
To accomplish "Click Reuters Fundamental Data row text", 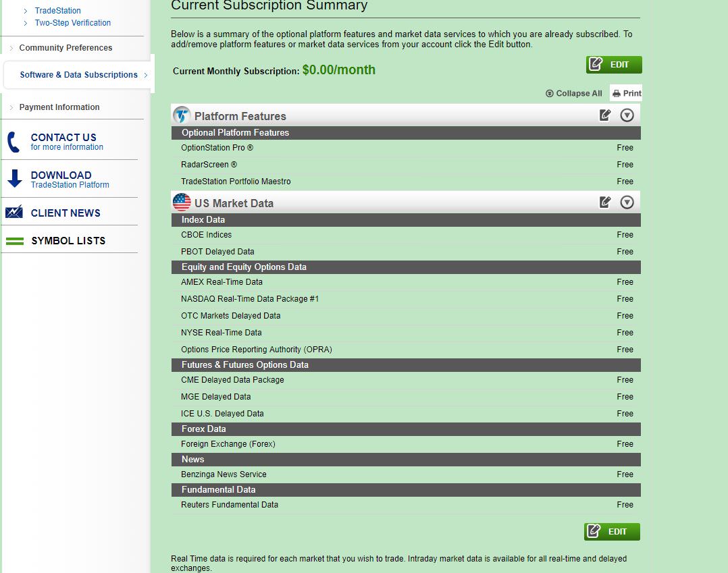I will [230, 505].
